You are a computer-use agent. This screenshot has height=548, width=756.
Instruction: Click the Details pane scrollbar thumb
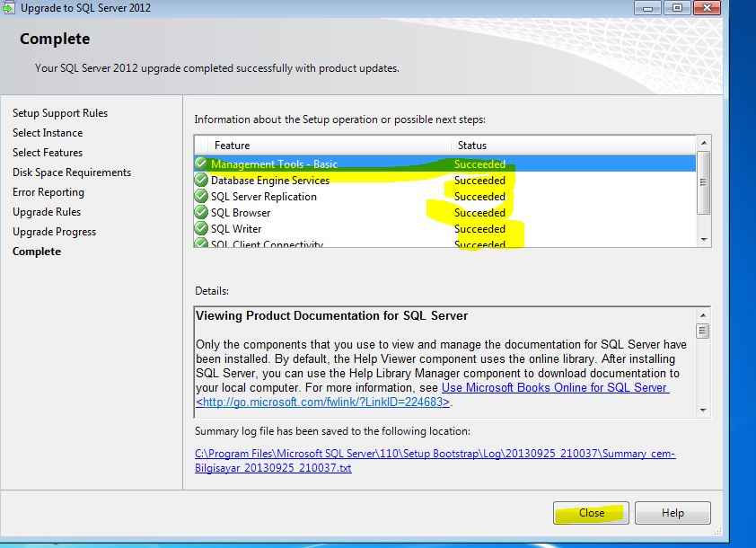click(703, 331)
